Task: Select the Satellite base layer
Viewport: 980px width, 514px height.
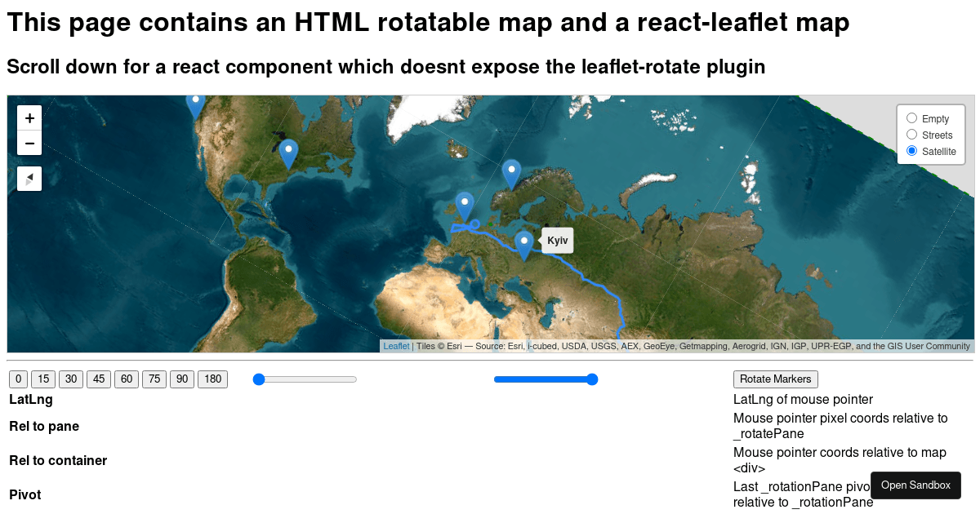Action: coord(911,151)
